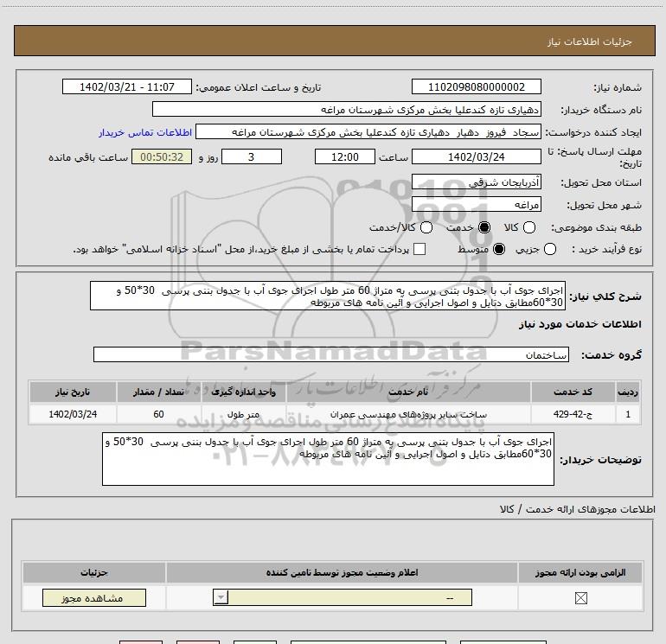Toggle the اسناد خزانه اسلامی payment checkbox
666x644 pixels.
[419, 249]
